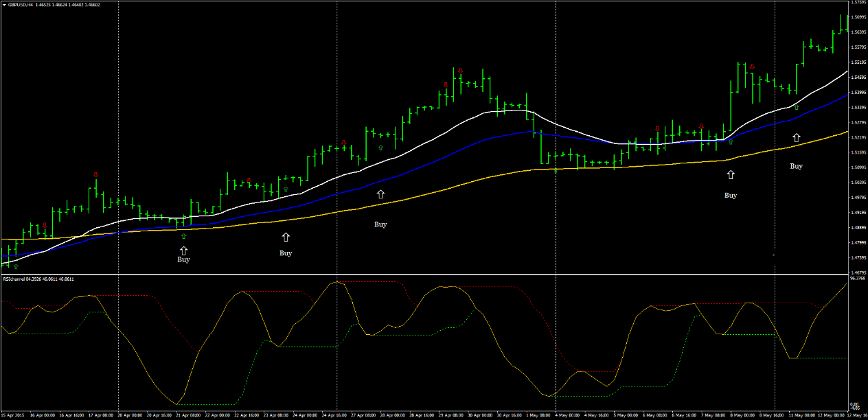
Task: Select the 1.56995 price on the right scale
Action: 858,17
